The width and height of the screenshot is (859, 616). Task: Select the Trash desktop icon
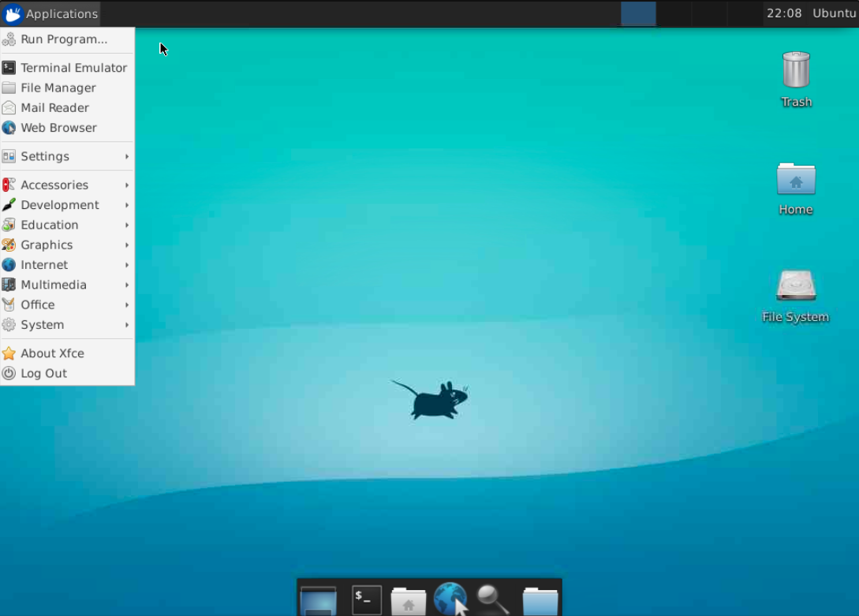796,80
